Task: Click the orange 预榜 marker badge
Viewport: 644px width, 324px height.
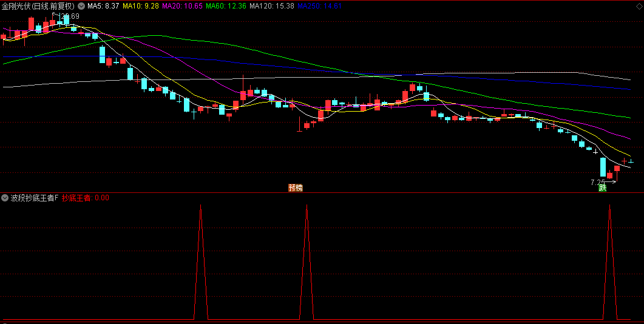Action: tap(296, 187)
